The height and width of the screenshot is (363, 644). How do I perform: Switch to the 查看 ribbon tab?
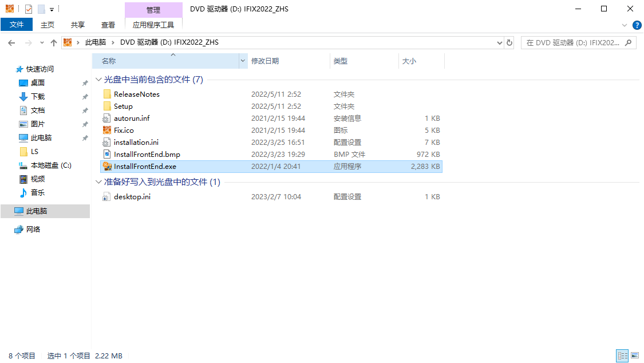point(108,25)
